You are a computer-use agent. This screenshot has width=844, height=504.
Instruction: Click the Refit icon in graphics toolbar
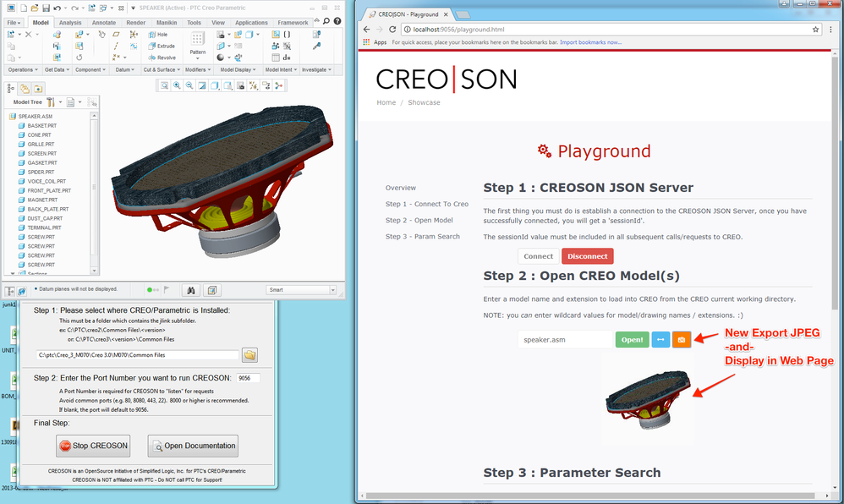click(164, 85)
